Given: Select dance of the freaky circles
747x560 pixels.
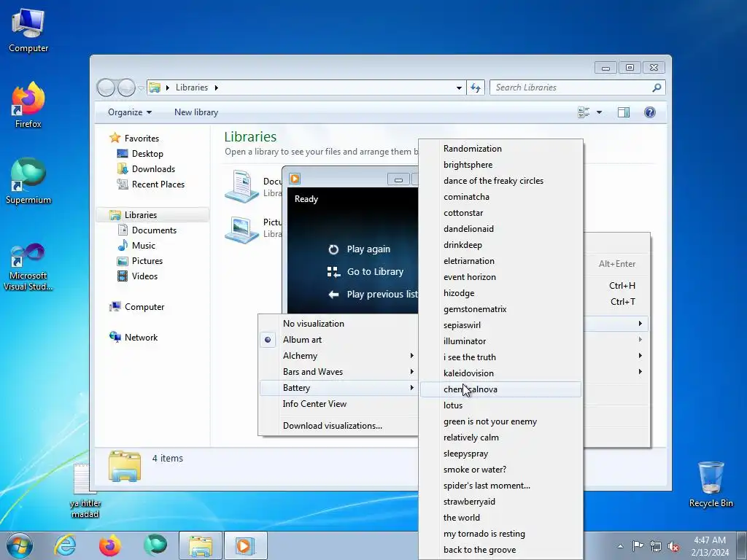Looking at the screenshot, I should point(500,181).
